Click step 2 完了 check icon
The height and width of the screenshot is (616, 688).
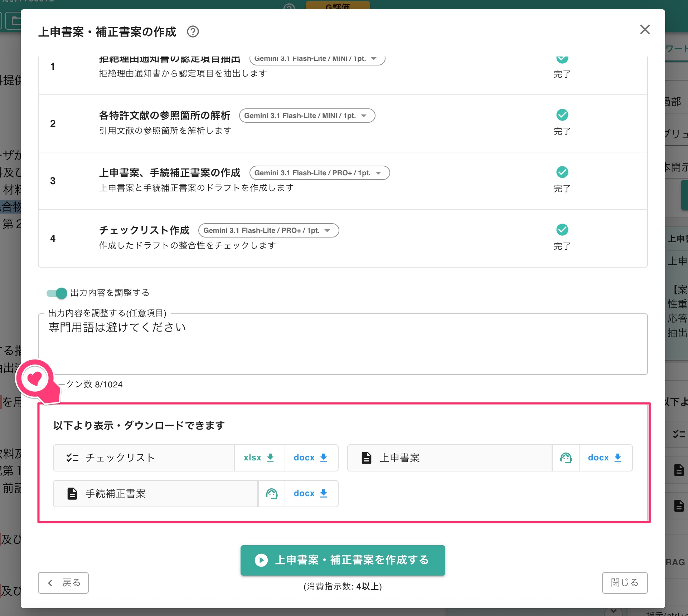click(x=562, y=115)
